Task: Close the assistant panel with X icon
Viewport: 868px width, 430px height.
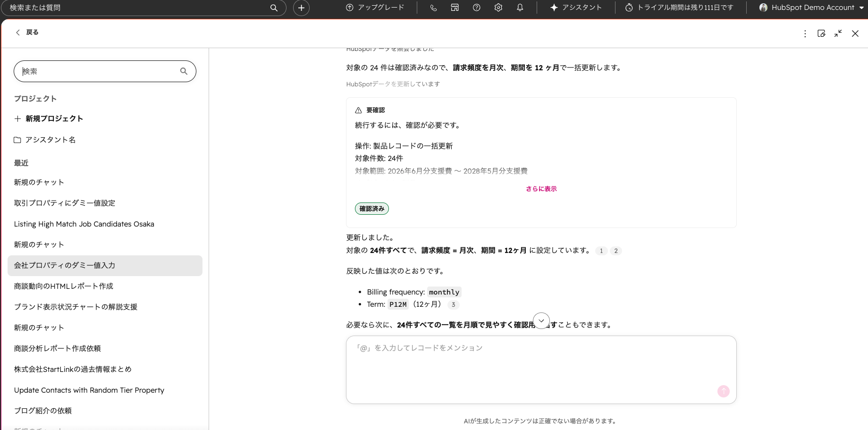Action: click(x=855, y=34)
